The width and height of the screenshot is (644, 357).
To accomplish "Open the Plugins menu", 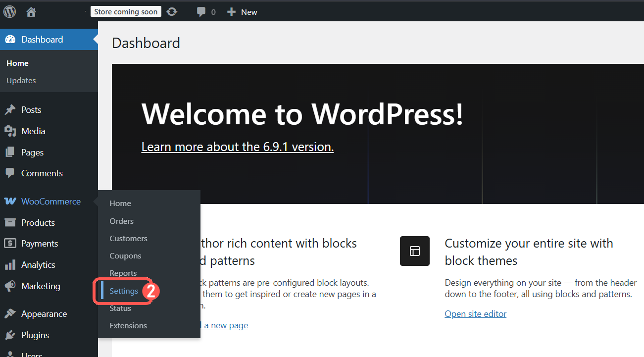I will 35,335.
